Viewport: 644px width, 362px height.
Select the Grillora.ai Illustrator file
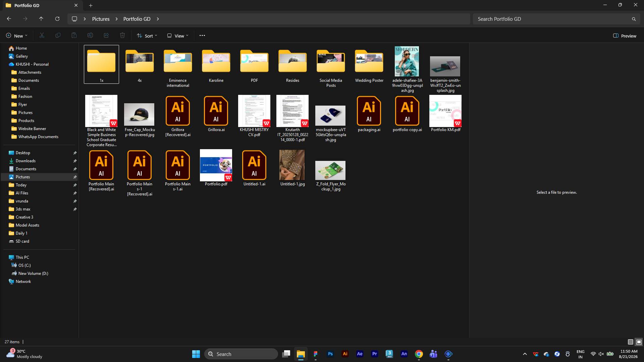click(216, 114)
